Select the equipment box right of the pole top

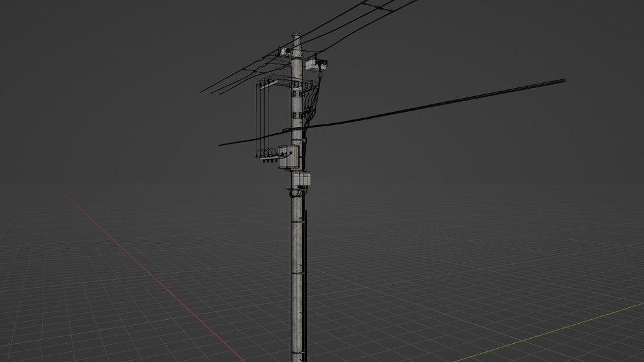[316, 65]
